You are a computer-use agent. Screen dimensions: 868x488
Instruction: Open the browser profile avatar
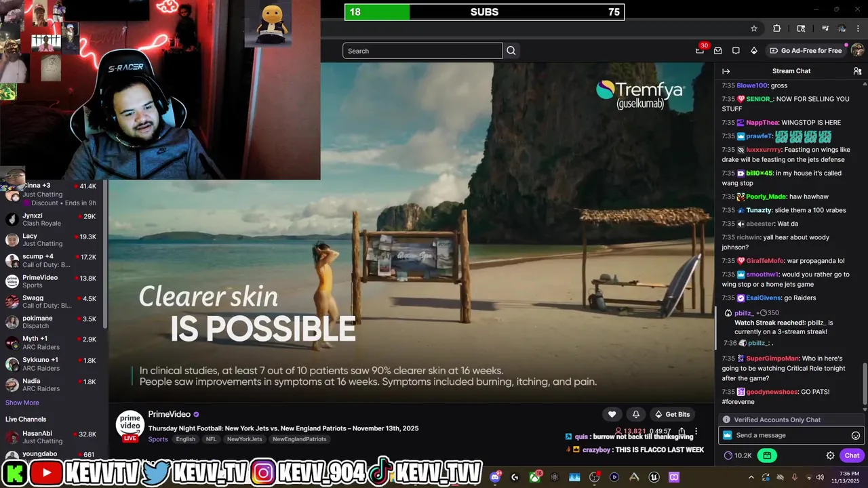pos(842,28)
